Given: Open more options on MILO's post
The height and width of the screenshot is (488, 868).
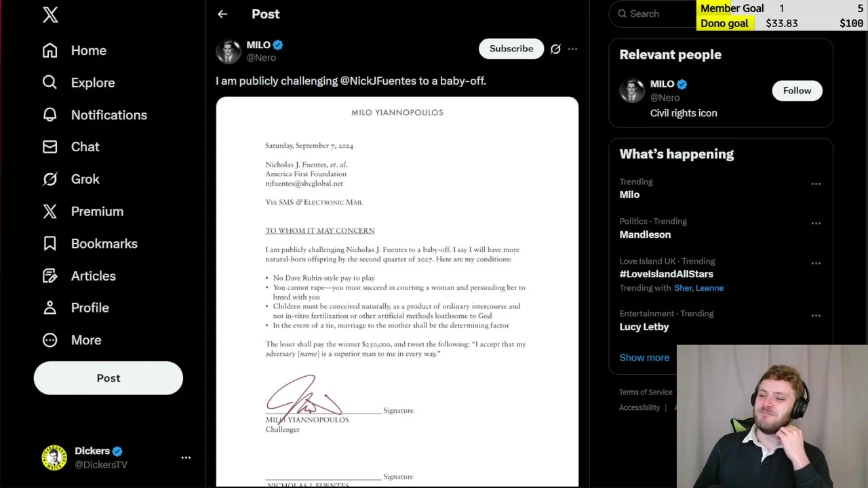Looking at the screenshot, I should tap(573, 49).
